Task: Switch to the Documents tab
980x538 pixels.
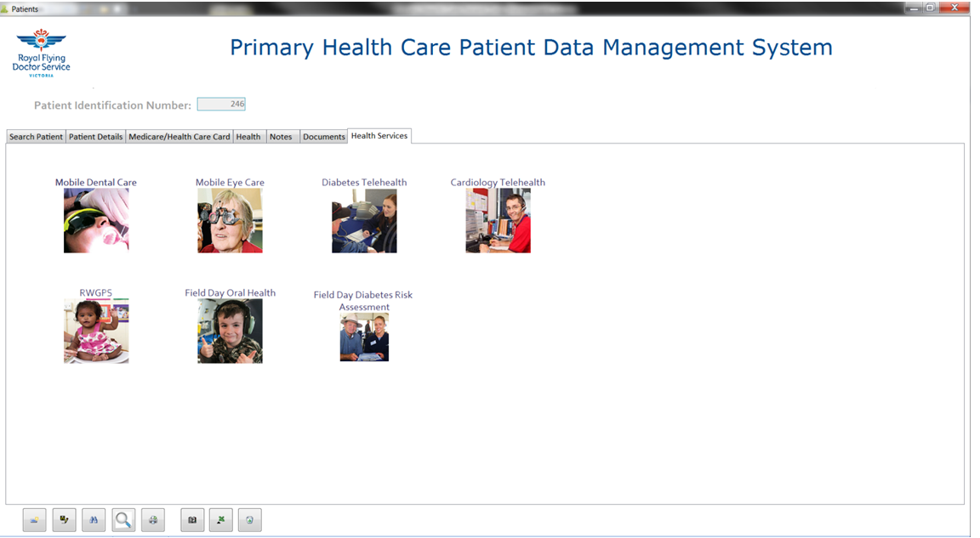Action: (x=323, y=136)
